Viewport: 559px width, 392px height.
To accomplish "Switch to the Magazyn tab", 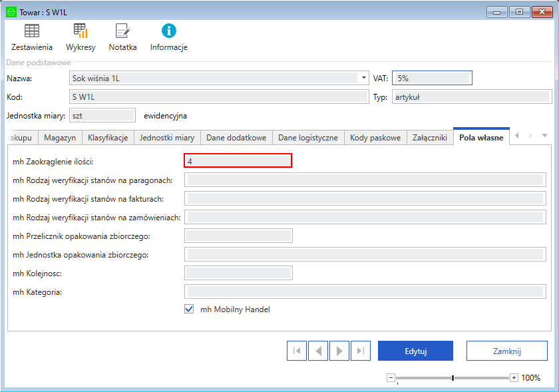I will (60, 138).
